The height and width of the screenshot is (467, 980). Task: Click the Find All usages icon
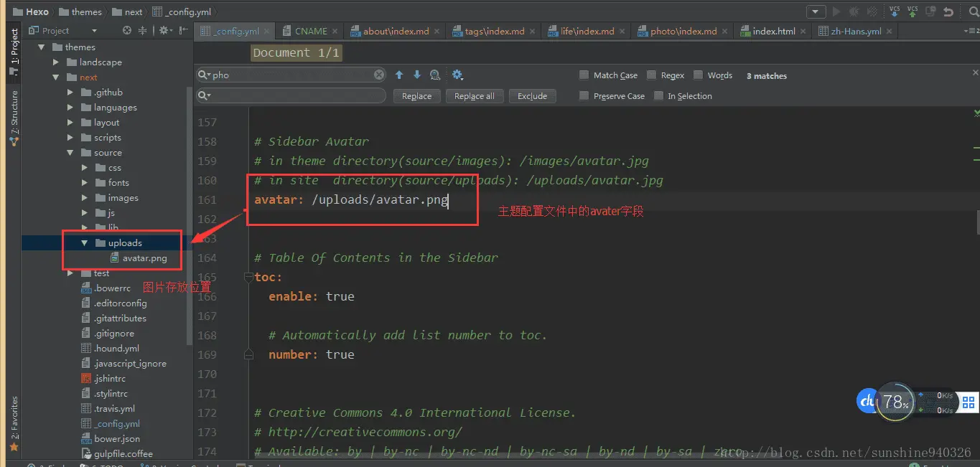tap(435, 75)
